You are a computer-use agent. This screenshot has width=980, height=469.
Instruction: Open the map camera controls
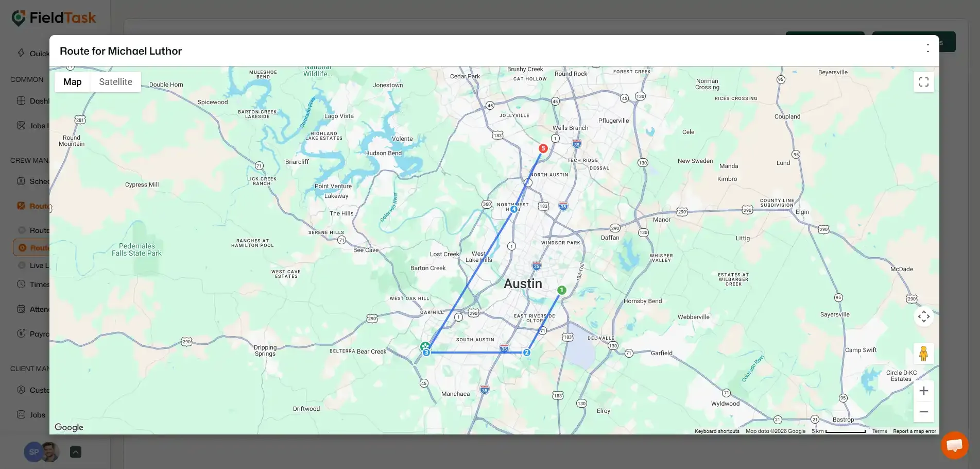tap(924, 316)
